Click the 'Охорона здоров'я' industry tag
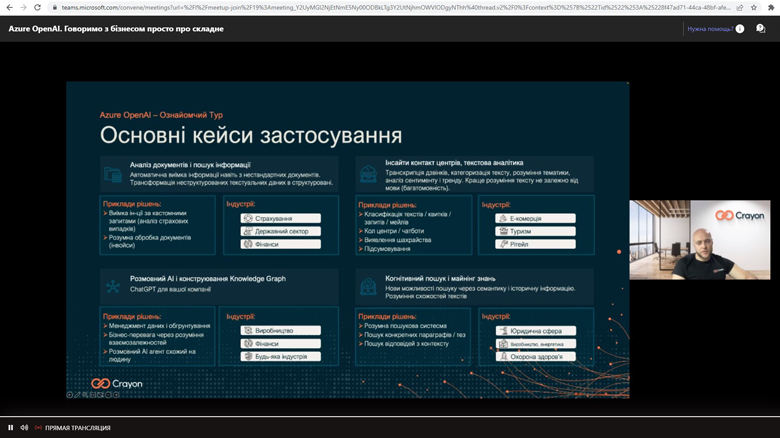Image resolution: width=780 pixels, height=438 pixels. (536, 357)
